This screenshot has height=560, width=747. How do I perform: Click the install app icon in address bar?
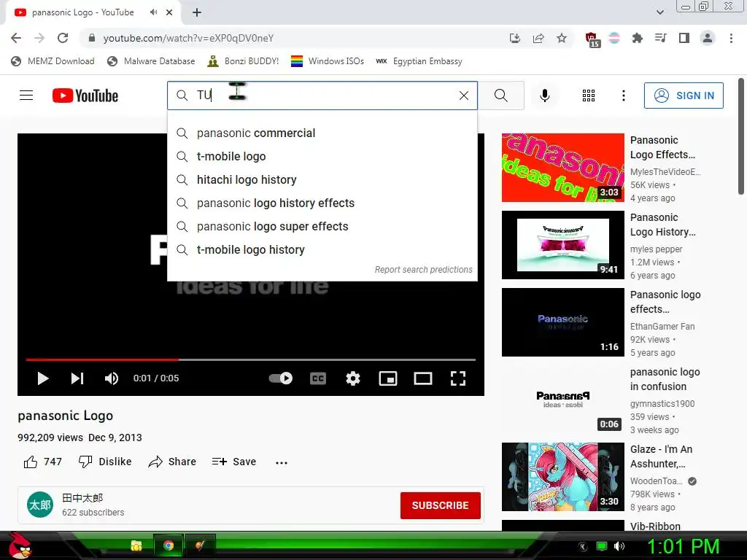(x=514, y=38)
